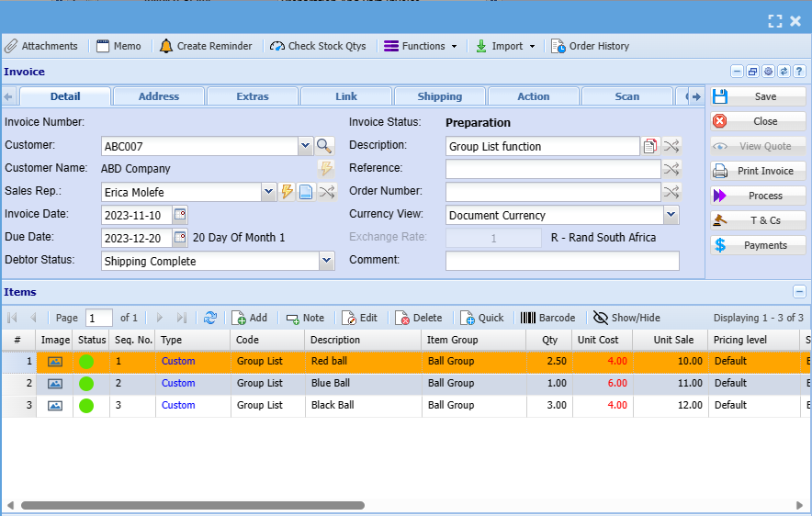812x516 pixels.
Task: Click the horizontal scrollbar in the Items grid
Action: 193,505
